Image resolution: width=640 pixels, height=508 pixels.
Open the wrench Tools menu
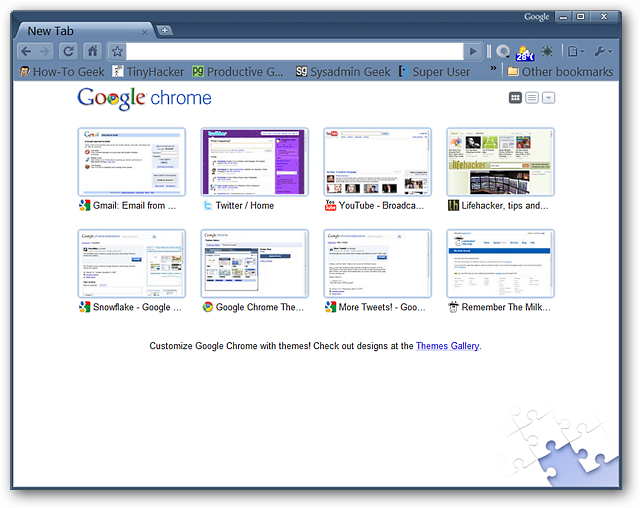coord(603,51)
